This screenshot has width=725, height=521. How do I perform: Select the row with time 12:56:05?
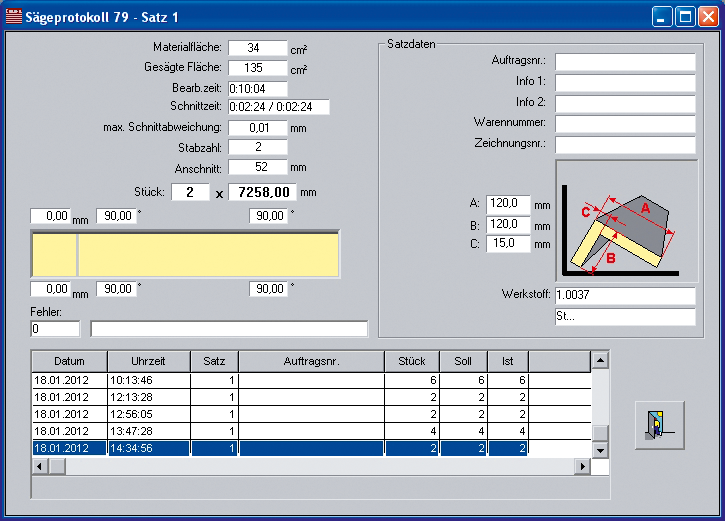[312, 414]
